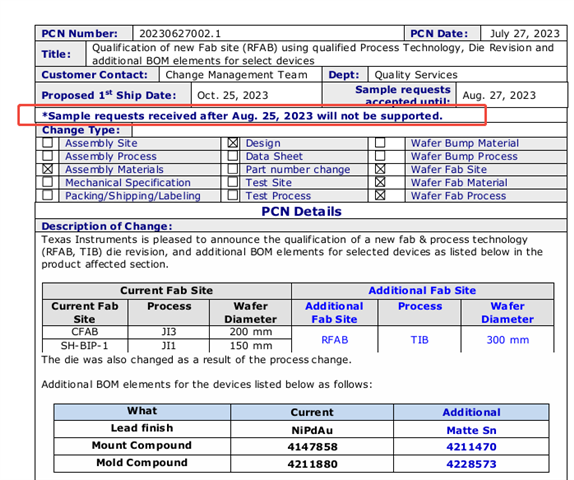Click the Wafer Fab Site label
574x480 pixels.
tap(448, 170)
